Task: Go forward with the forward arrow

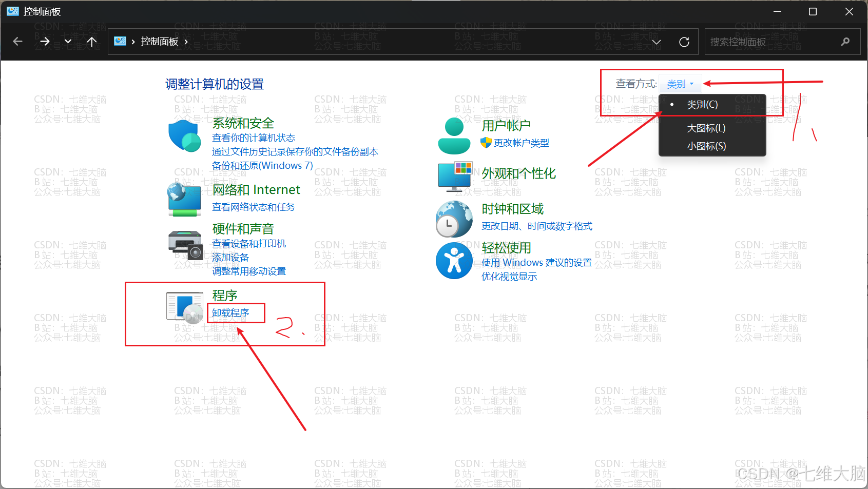Action: click(45, 42)
